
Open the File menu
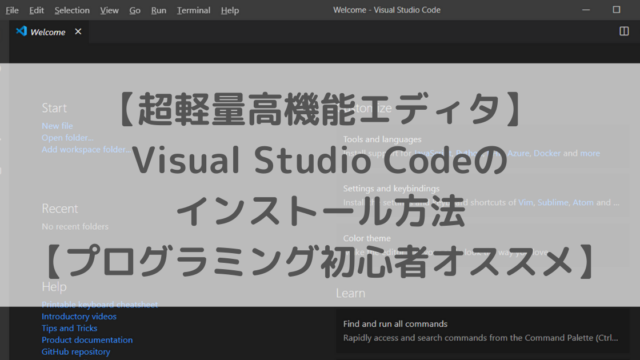click(12, 10)
